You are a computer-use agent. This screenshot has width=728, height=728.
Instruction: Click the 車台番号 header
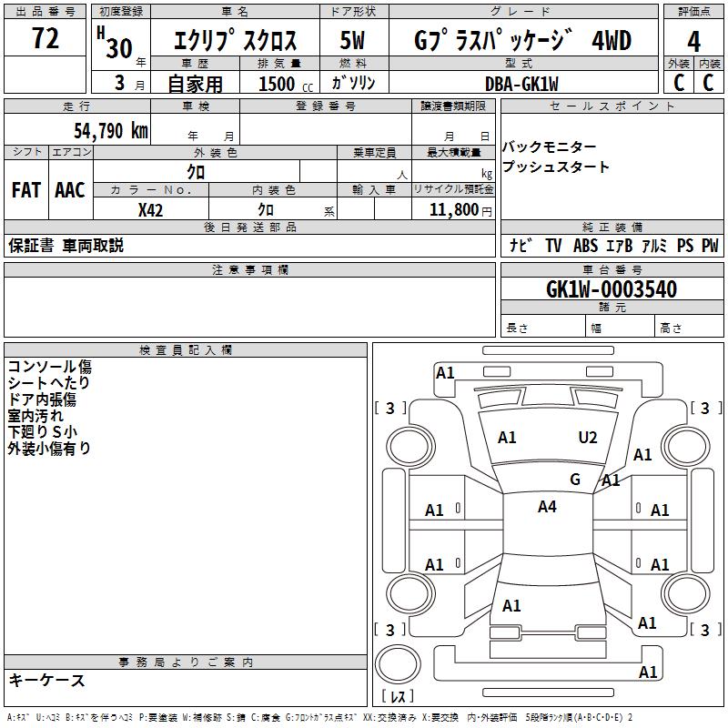point(612,269)
